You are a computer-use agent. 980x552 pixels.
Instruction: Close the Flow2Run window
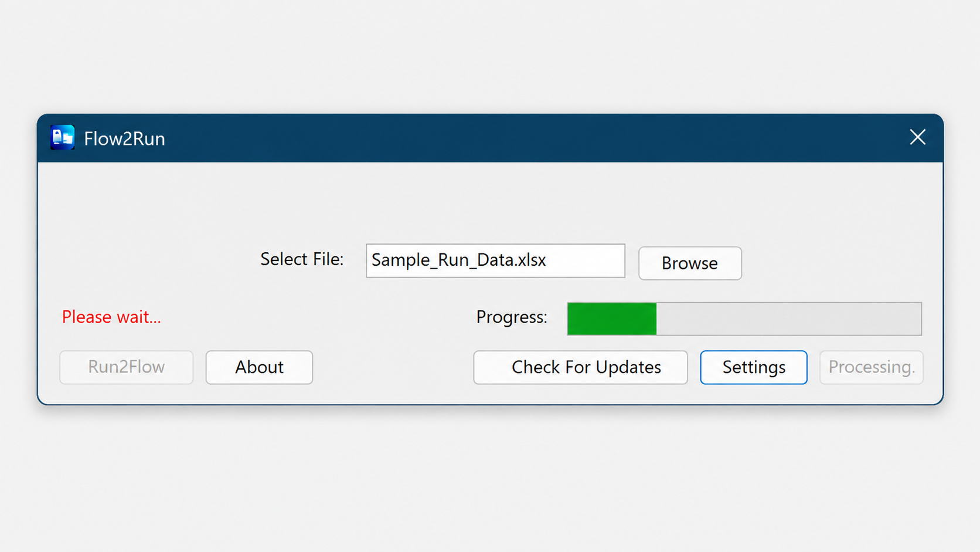pos(917,137)
